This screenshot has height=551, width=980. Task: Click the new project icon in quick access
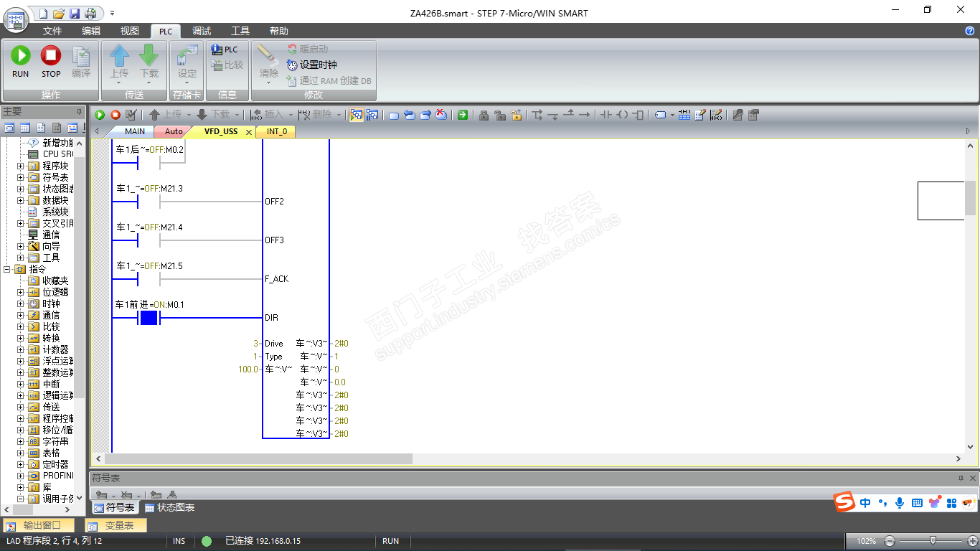pyautogui.click(x=44, y=13)
